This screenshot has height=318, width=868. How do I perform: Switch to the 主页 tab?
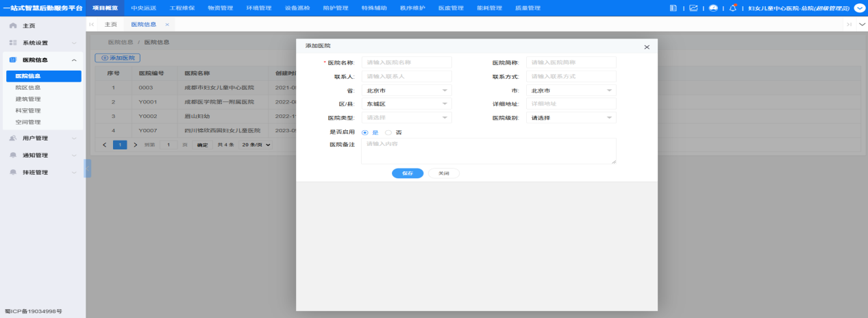111,24
